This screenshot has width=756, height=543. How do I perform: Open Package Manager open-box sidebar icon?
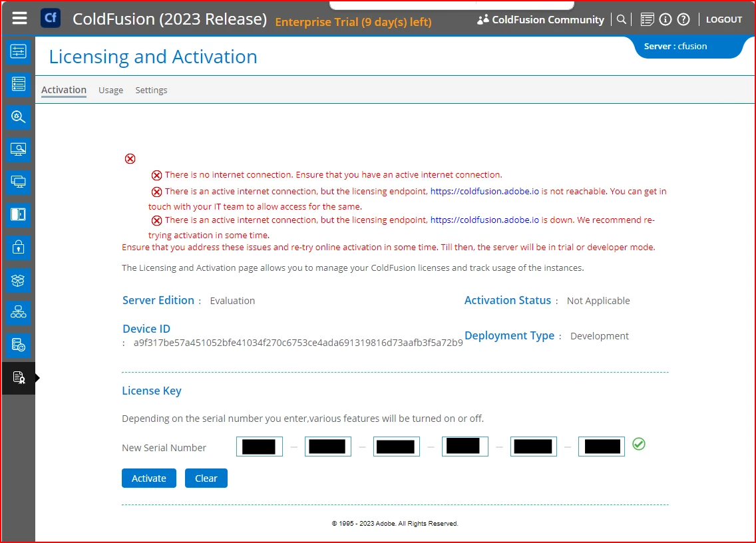point(19,280)
